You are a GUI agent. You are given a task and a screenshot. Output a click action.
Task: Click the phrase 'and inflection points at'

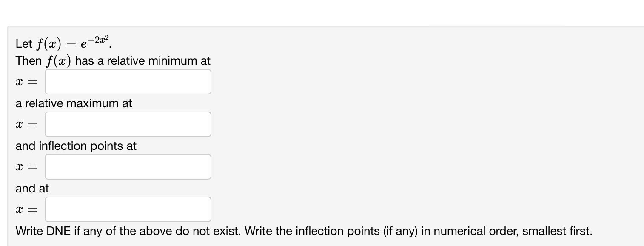[x=76, y=146]
